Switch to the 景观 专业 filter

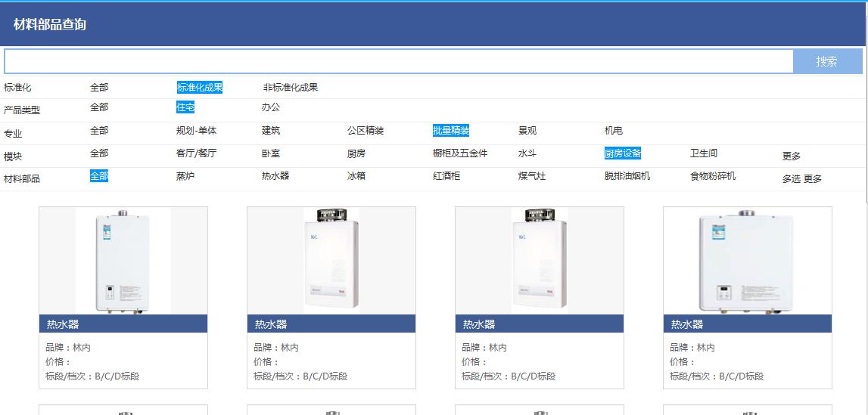point(527,131)
